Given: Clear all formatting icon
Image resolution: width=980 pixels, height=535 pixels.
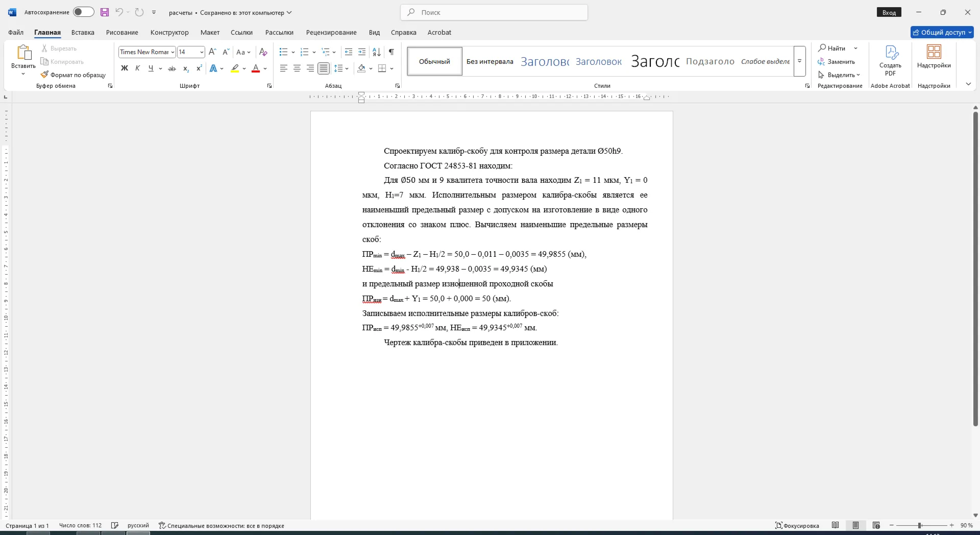Looking at the screenshot, I should [x=263, y=52].
